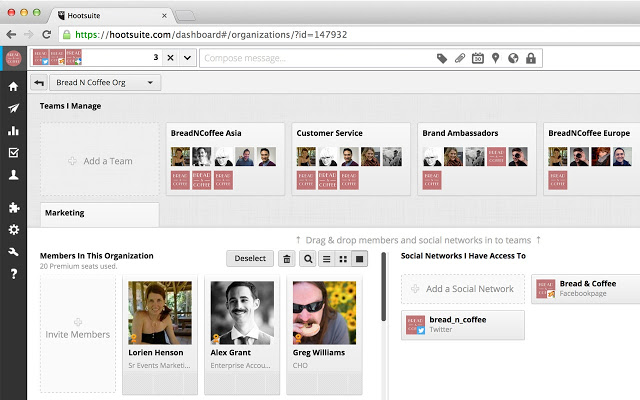Add location with the map pin icon
Screen dimensions: 640x400
point(495,58)
